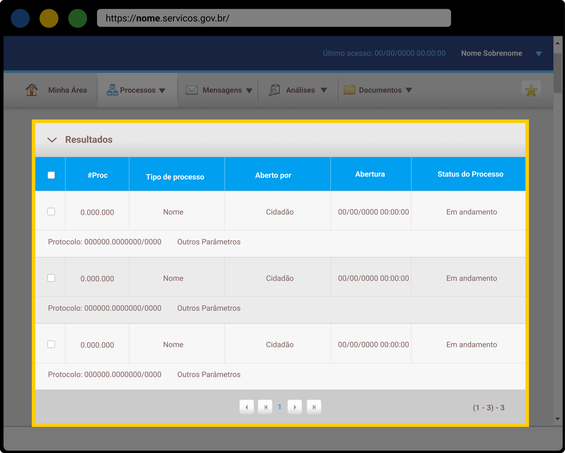Collapse the Resultados panel with the chevron

coord(52,140)
